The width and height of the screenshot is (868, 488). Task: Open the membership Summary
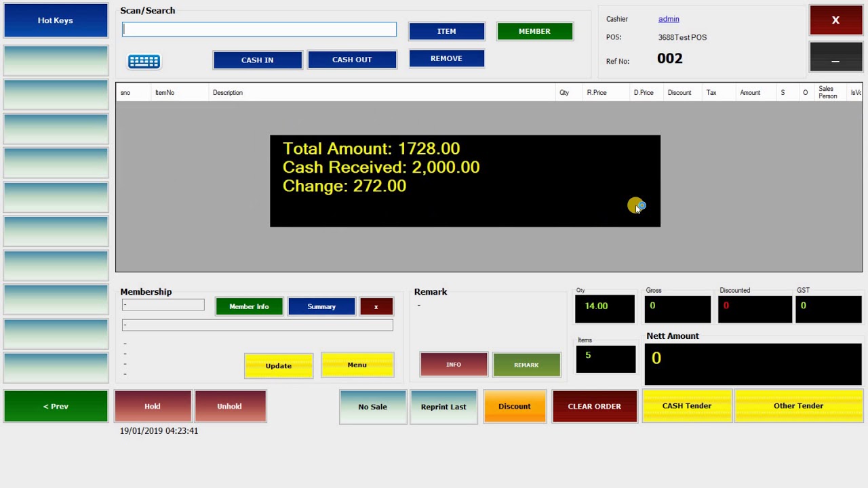click(x=321, y=306)
